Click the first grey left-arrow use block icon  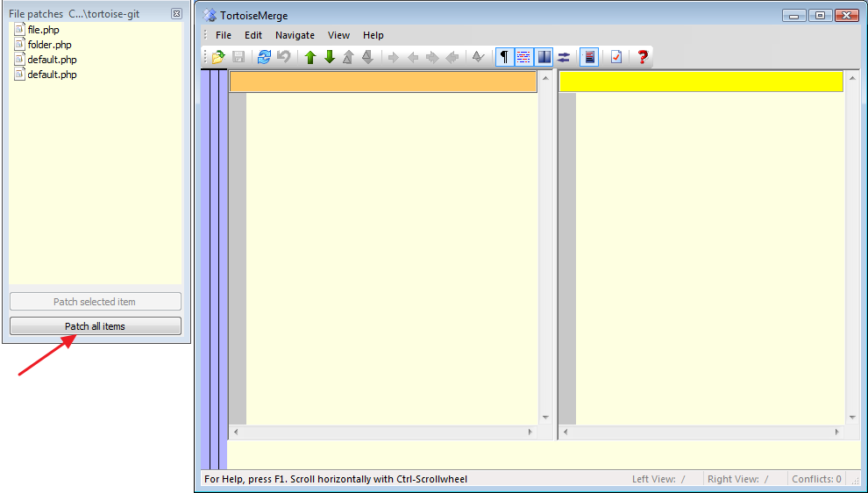pyautogui.click(x=413, y=57)
